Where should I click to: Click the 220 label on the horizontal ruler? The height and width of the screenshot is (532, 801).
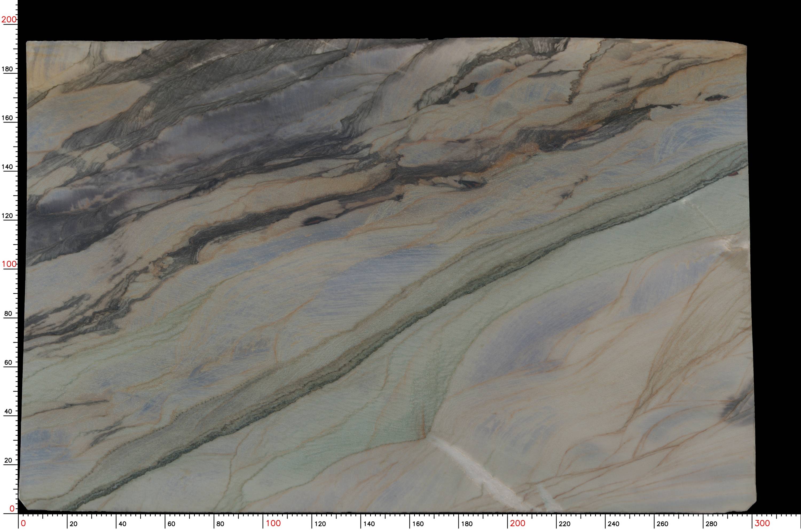click(565, 524)
